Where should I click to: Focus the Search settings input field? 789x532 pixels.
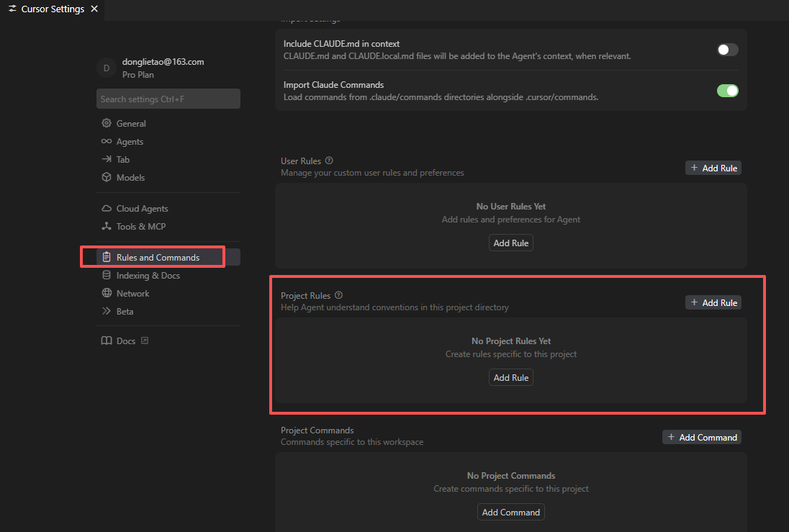pos(168,99)
